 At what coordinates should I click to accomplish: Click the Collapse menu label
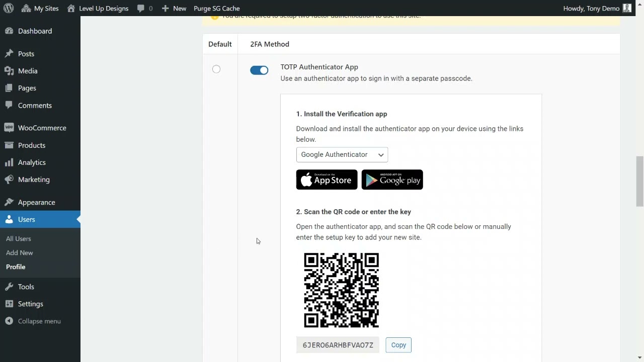[x=39, y=321]
